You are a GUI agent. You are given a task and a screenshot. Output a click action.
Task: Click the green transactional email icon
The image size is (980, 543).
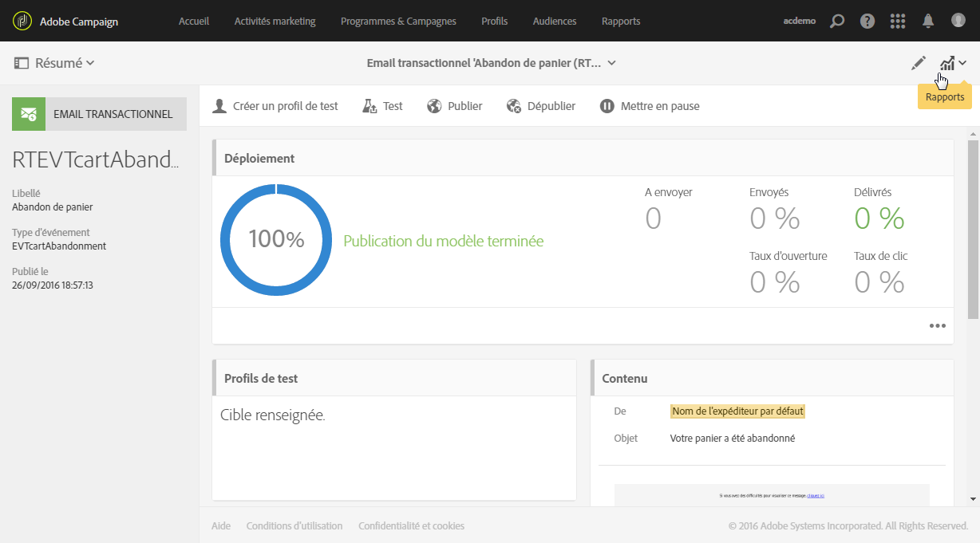pyautogui.click(x=29, y=114)
